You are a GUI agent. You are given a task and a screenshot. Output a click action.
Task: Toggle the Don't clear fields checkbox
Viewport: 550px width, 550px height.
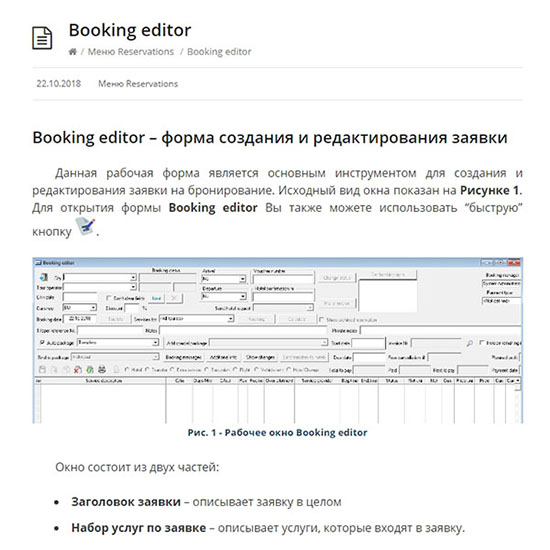tap(108, 298)
